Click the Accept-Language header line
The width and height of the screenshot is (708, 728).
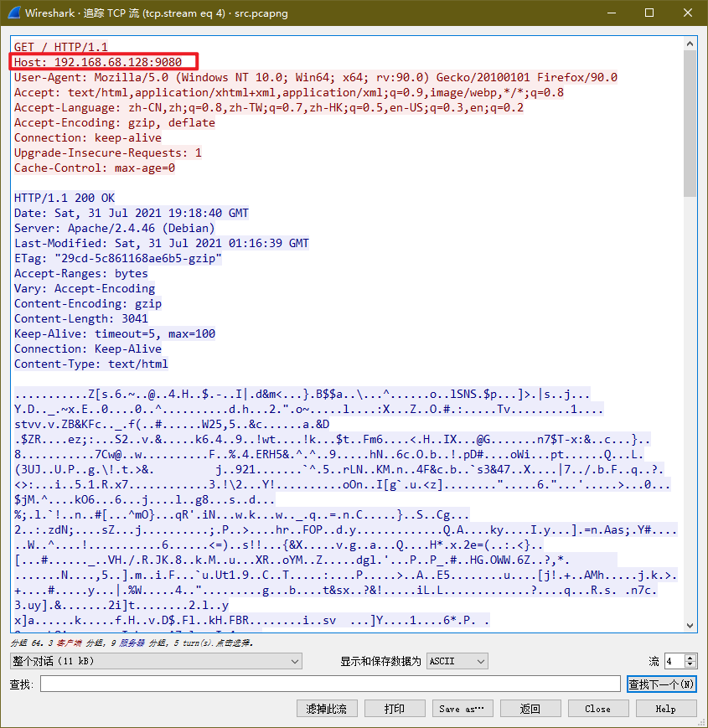[x=269, y=107]
